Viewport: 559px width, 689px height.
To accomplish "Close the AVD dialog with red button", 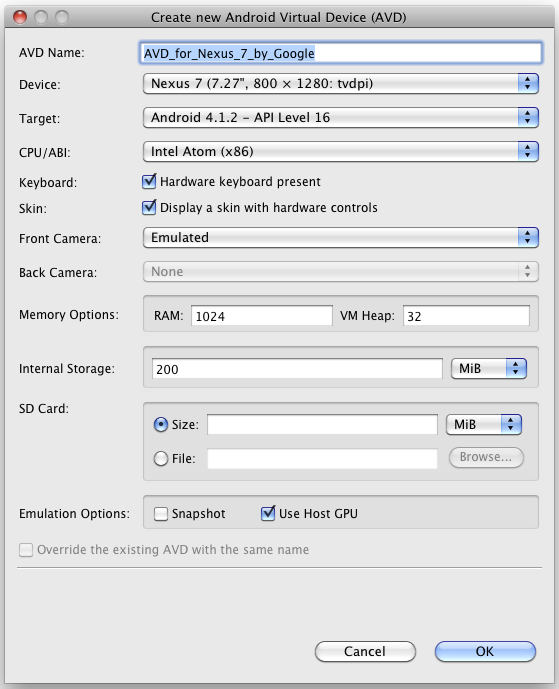I will click(20, 17).
